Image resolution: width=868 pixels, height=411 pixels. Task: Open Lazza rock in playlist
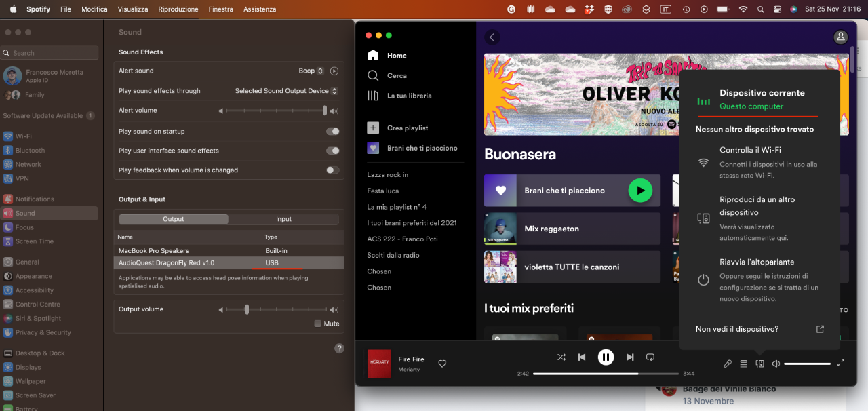388,174
